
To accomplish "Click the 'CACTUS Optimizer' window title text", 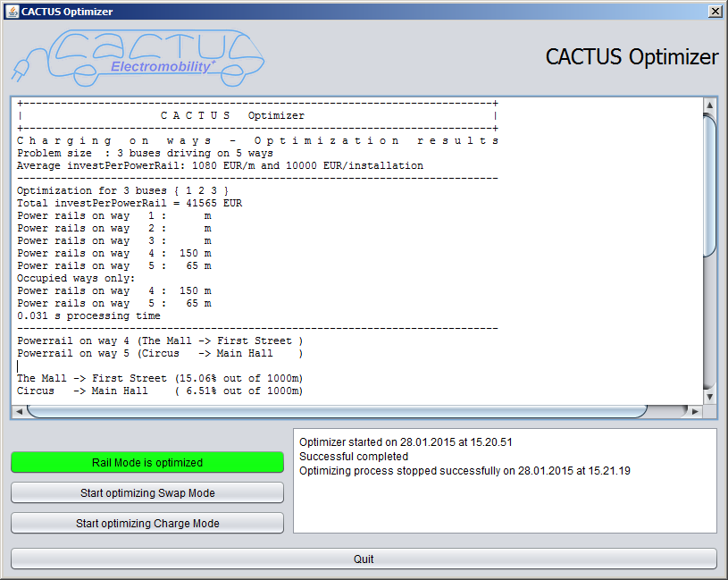I will [67, 12].
